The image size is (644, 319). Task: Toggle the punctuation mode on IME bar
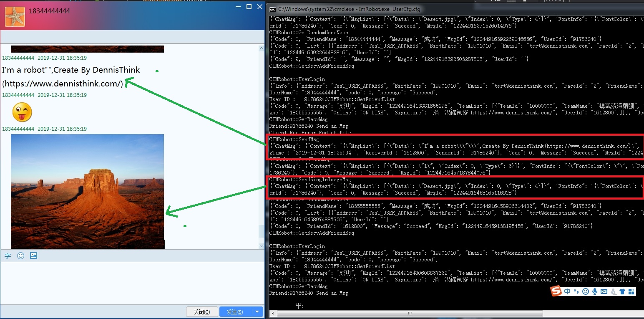pos(576,291)
